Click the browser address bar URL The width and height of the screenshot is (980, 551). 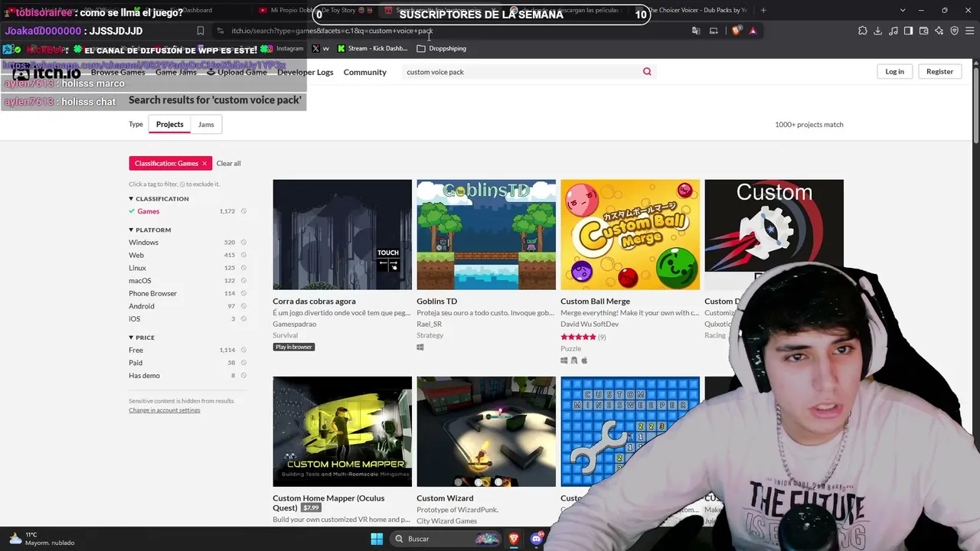(332, 31)
